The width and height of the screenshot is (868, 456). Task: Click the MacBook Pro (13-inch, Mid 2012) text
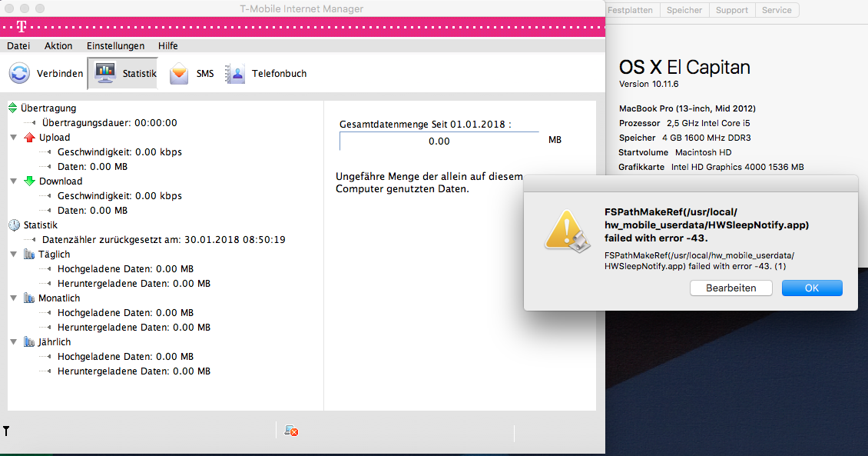click(x=687, y=108)
